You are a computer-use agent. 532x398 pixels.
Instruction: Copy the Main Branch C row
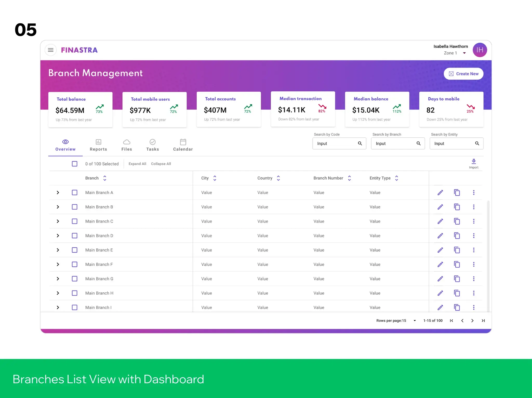tap(457, 221)
